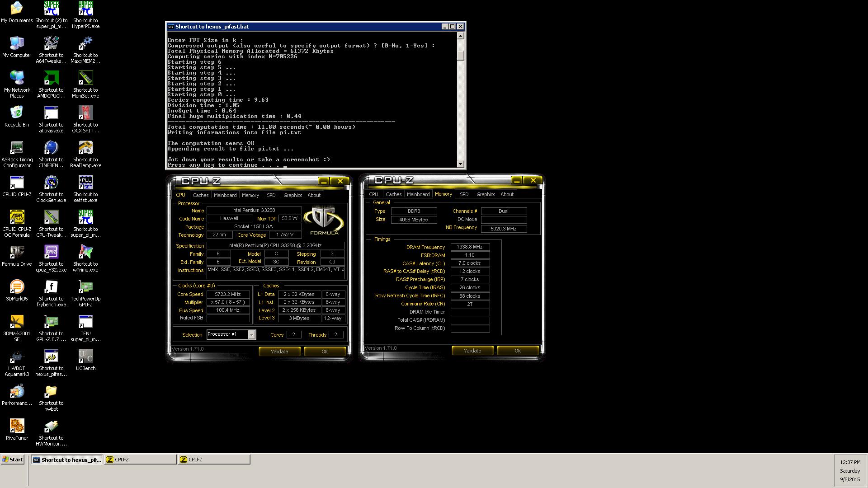Click the OC Formula logo
Viewport: 868px width, 488px height.
pos(324,220)
